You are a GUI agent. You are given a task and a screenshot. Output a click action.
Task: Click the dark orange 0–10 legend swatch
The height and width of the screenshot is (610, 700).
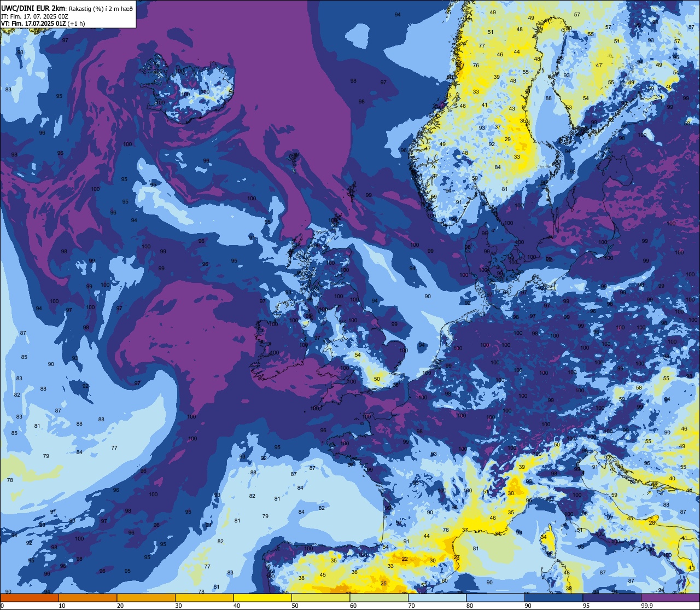click(x=30, y=597)
